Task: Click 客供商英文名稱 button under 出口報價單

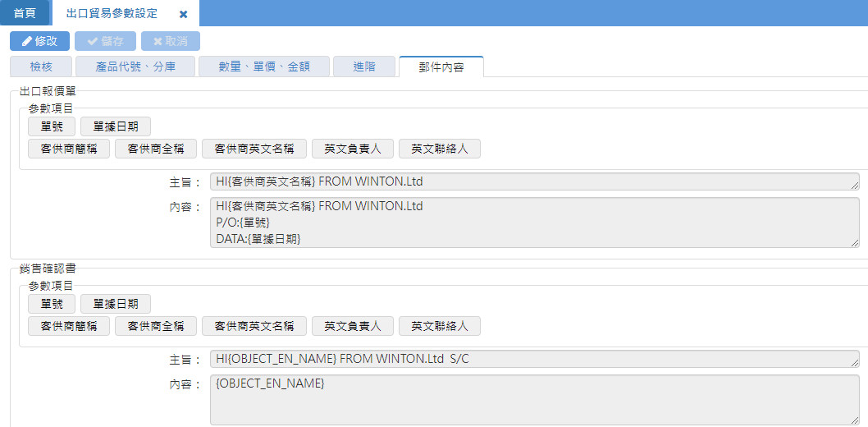Action: click(x=254, y=149)
